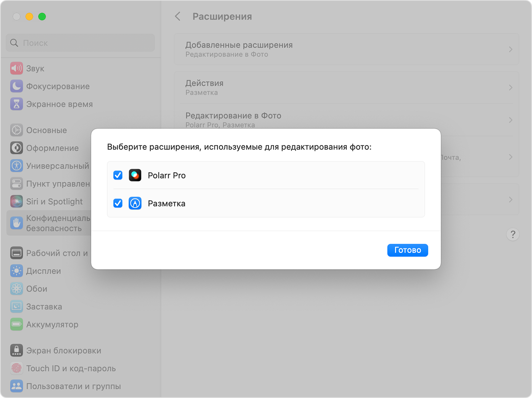Click the help question mark button
This screenshot has width=532, height=398.
513,234
